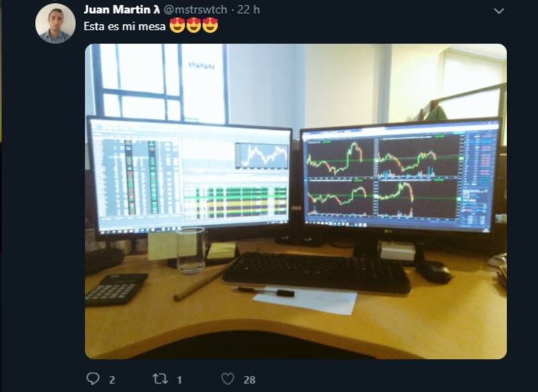Click the reply speech bubble icon
This screenshot has height=392, width=538.
pyautogui.click(x=93, y=379)
